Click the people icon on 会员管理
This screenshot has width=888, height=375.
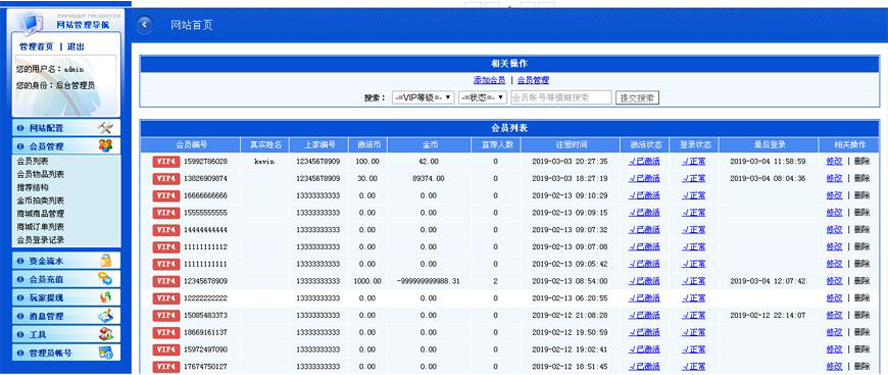(105, 146)
